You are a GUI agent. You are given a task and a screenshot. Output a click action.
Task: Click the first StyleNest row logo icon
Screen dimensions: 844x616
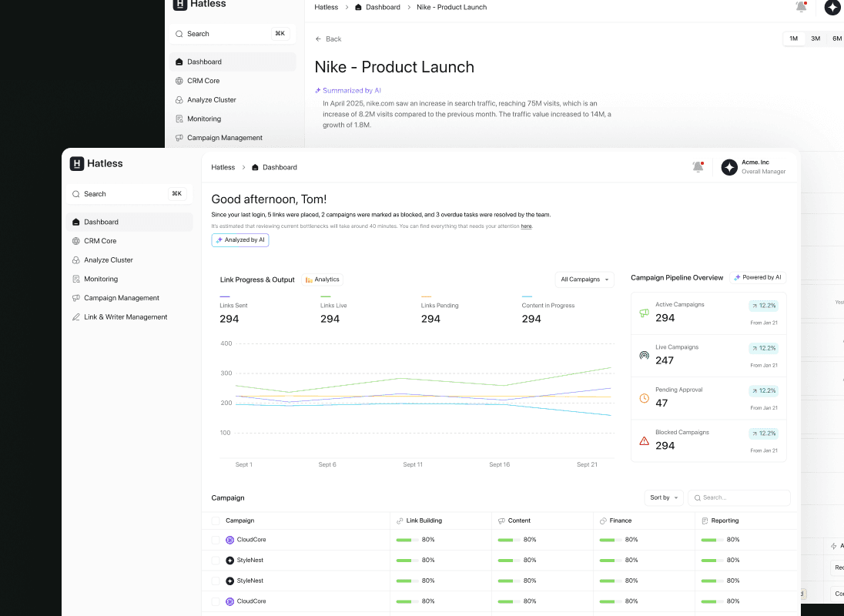click(229, 561)
